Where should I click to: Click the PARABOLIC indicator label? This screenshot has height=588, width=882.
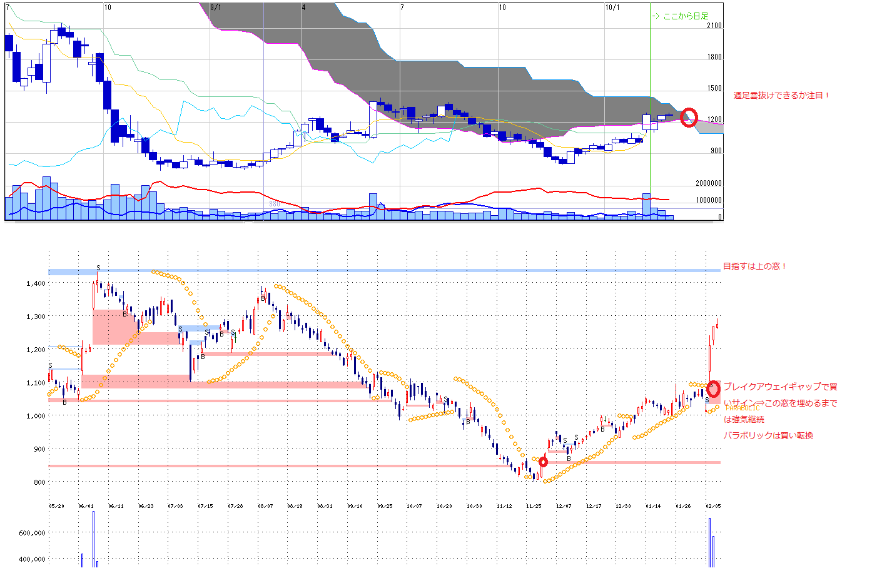click(743, 408)
